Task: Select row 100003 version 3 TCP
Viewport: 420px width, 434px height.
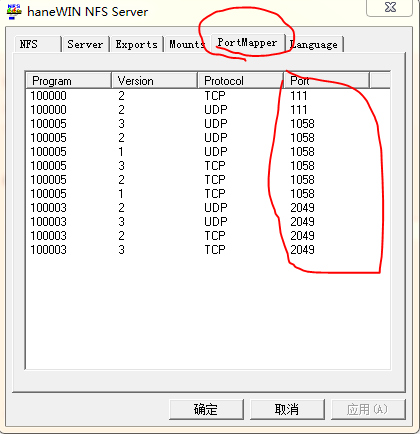Action: click(x=207, y=250)
